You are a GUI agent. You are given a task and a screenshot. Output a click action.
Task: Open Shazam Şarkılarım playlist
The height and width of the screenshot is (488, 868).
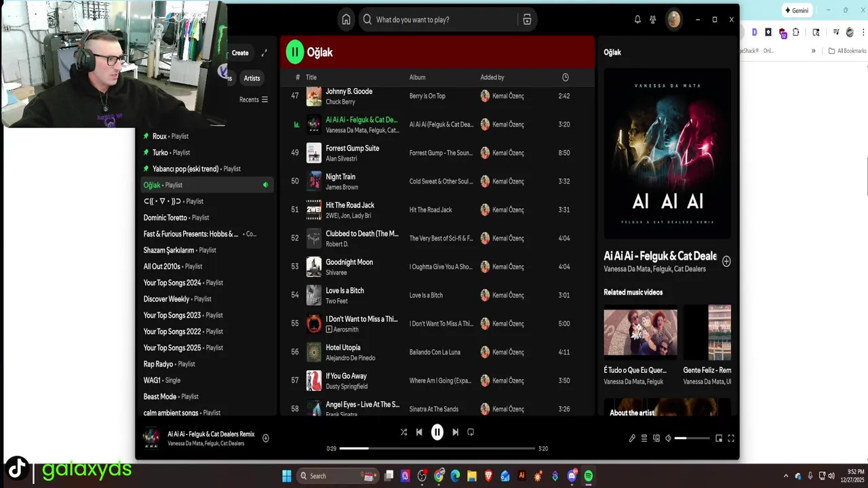(207, 250)
